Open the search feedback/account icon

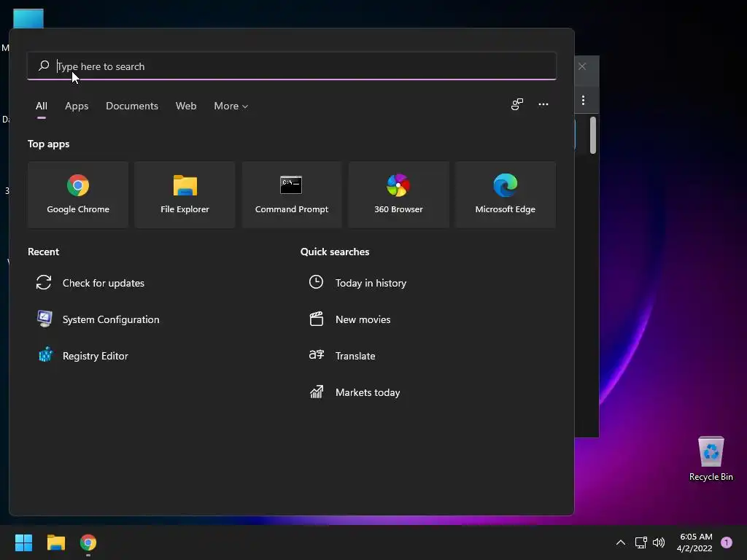517,104
